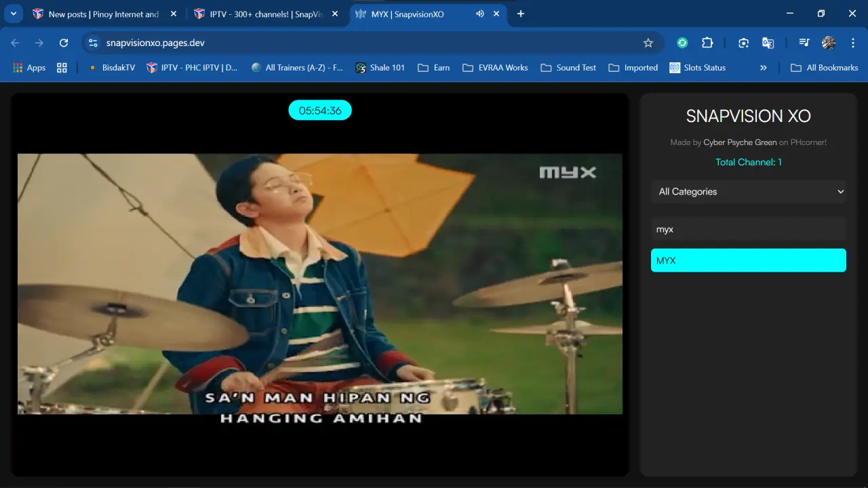Viewport: 868px width, 488px height.
Task: Close the New posts tab
Action: pos(174,14)
